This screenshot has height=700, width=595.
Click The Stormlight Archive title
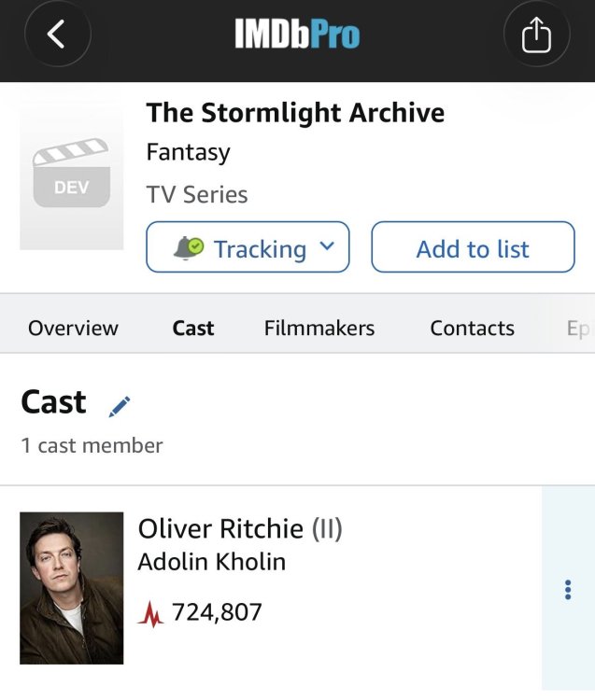[295, 112]
